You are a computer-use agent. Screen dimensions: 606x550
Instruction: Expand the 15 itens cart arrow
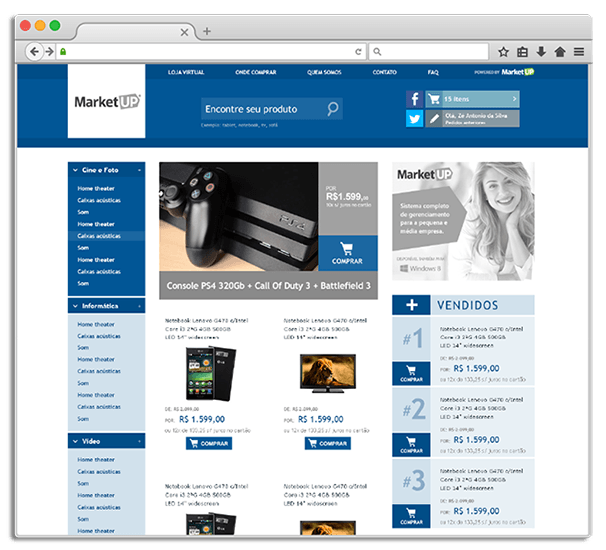pyautogui.click(x=514, y=99)
